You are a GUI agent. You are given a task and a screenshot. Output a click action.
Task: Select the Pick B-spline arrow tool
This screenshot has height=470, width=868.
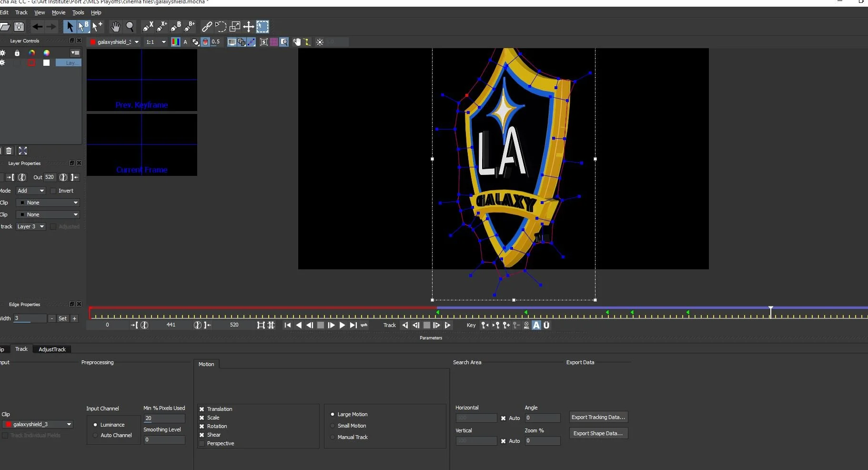pyautogui.click(x=83, y=27)
